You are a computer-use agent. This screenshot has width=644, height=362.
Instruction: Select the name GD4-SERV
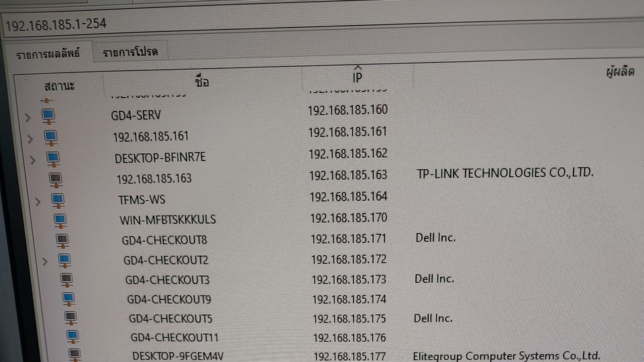[136, 116]
